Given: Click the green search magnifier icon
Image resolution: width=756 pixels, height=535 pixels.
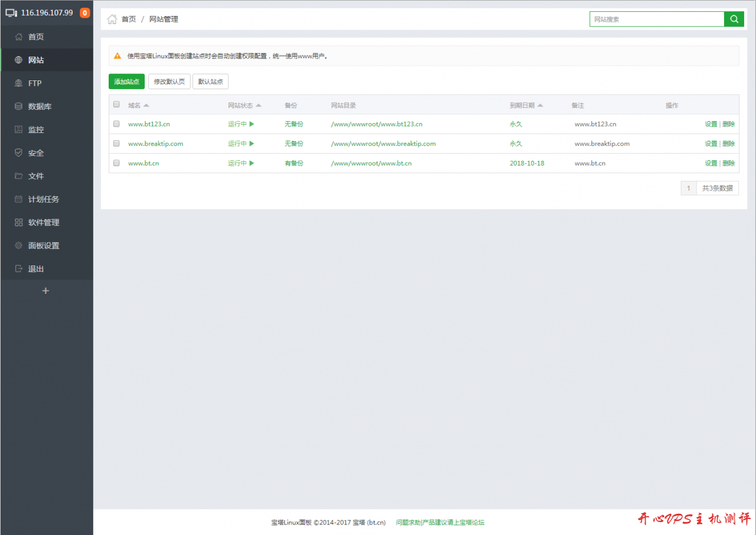Looking at the screenshot, I should [x=734, y=19].
